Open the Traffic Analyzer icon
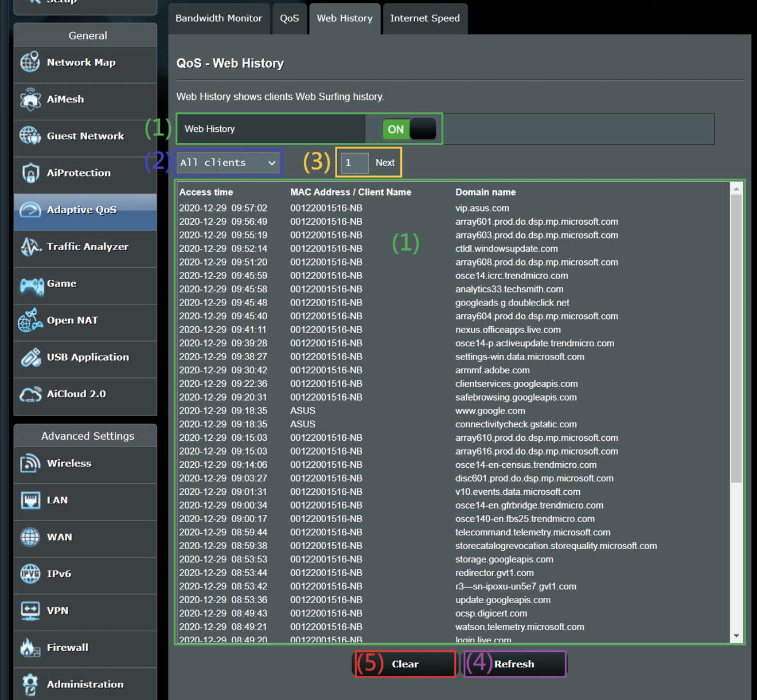This screenshot has height=700, width=757. point(30,247)
